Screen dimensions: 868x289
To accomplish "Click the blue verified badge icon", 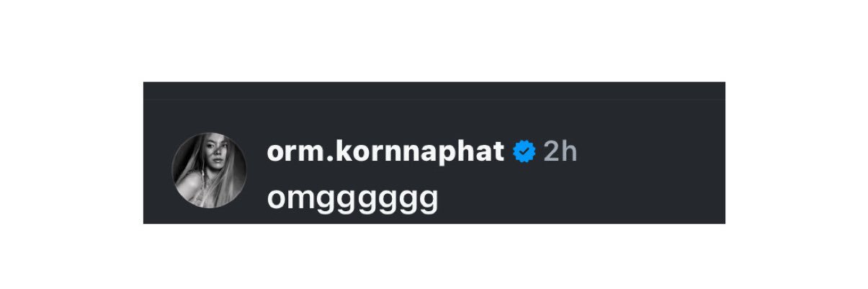I will coord(524,152).
